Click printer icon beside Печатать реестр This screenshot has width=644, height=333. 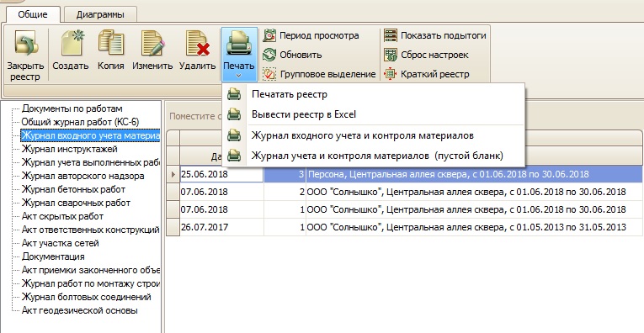[234, 94]
